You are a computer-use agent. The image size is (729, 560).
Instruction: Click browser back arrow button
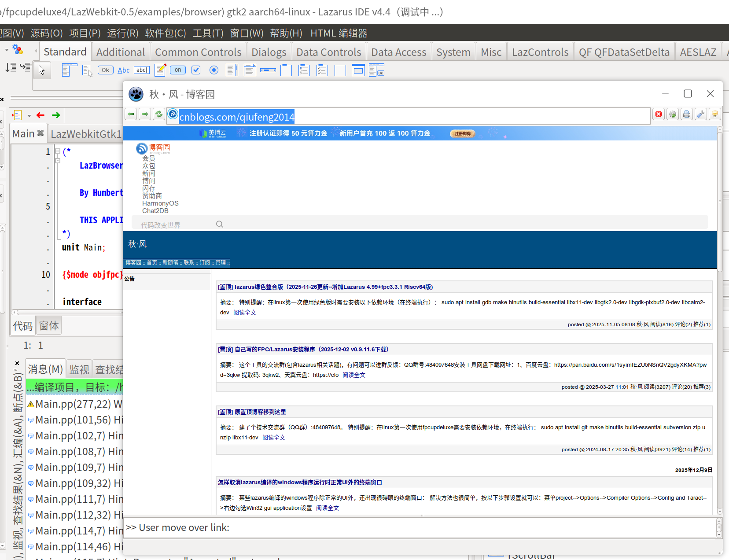point(131,114)
